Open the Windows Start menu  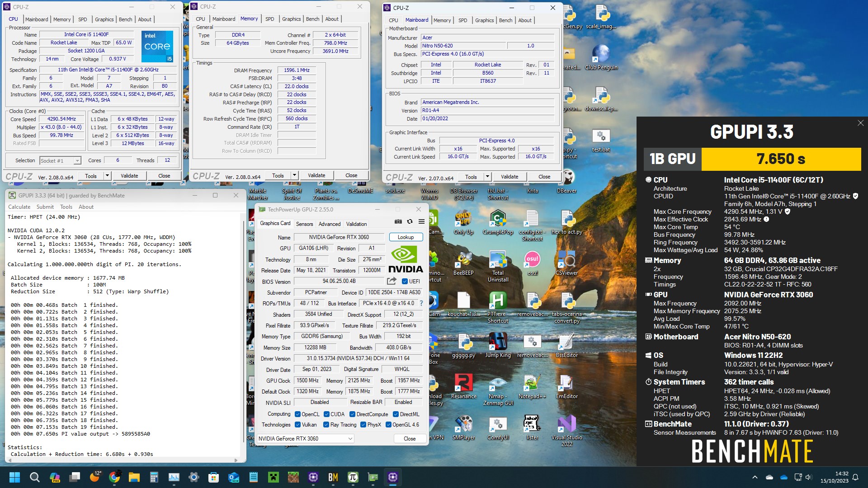point(14,477)
